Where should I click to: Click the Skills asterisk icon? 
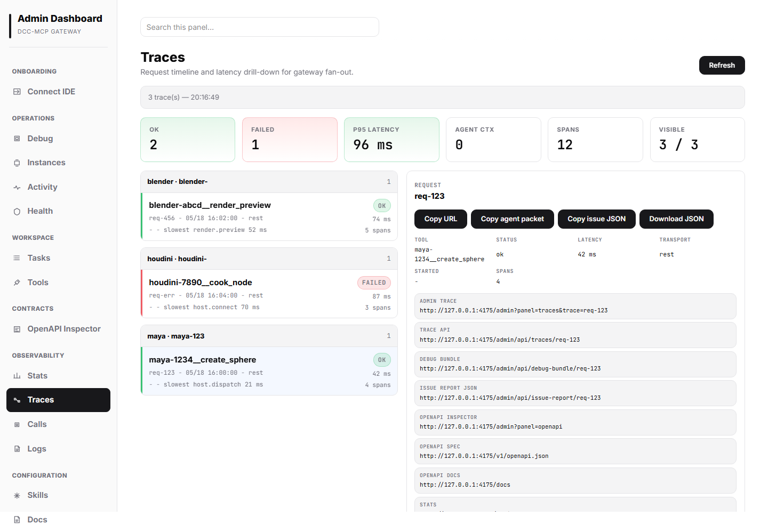17,495
